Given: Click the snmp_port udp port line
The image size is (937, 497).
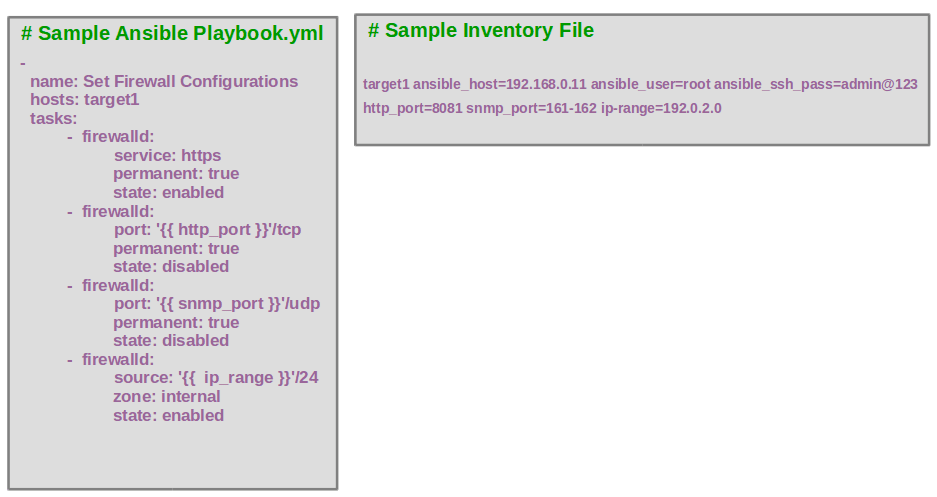Looking at the screenshot, I should pyautogui.click(x=216, y=304).
